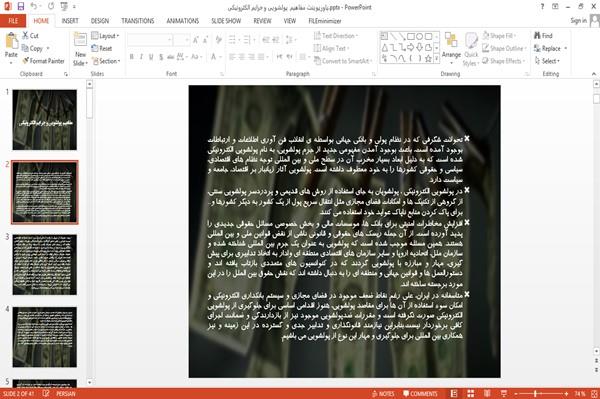Open the Shape Fill dropdown
The width and height of the screenshot is (600, 399).
(499, 36)
